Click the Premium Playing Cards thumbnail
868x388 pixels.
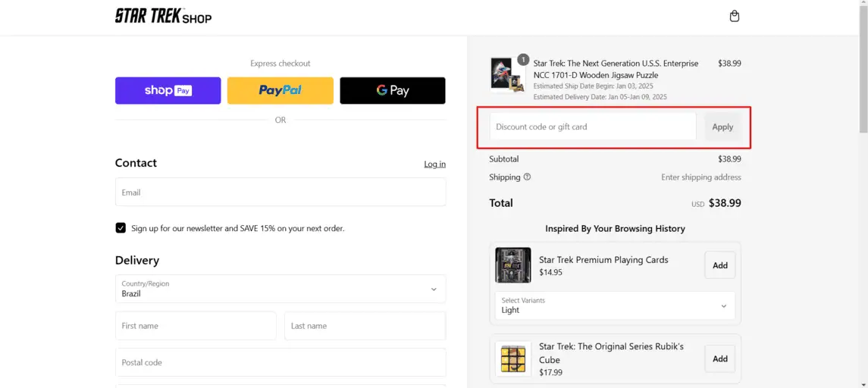(512, 265)
